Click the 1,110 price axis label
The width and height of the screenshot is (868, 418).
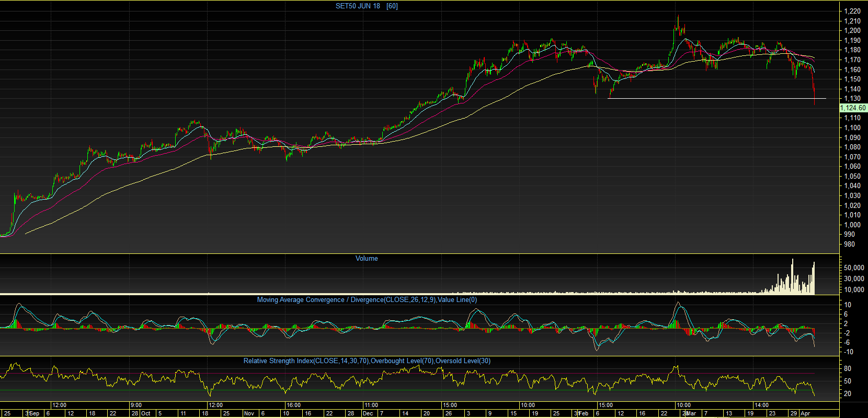[852, 118]
